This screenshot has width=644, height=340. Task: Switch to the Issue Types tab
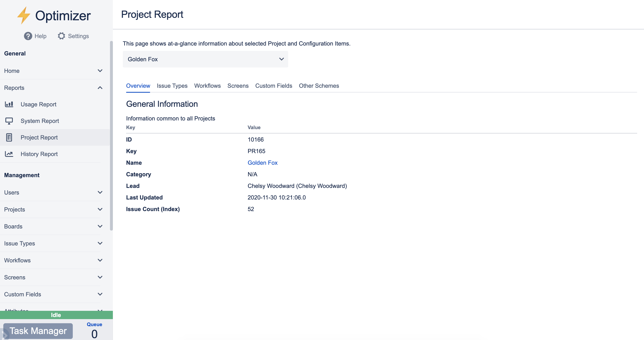(172, 86)
